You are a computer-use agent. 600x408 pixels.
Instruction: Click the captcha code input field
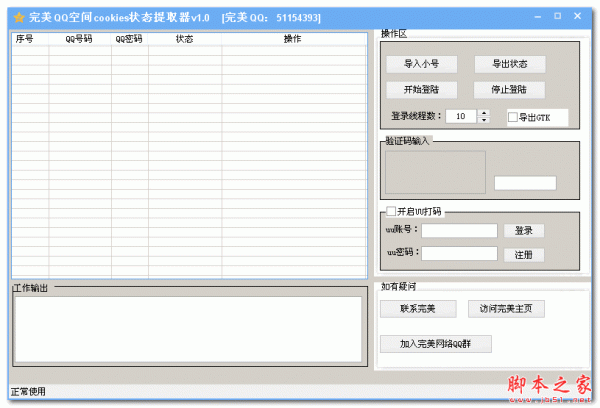tap(525, 183)
